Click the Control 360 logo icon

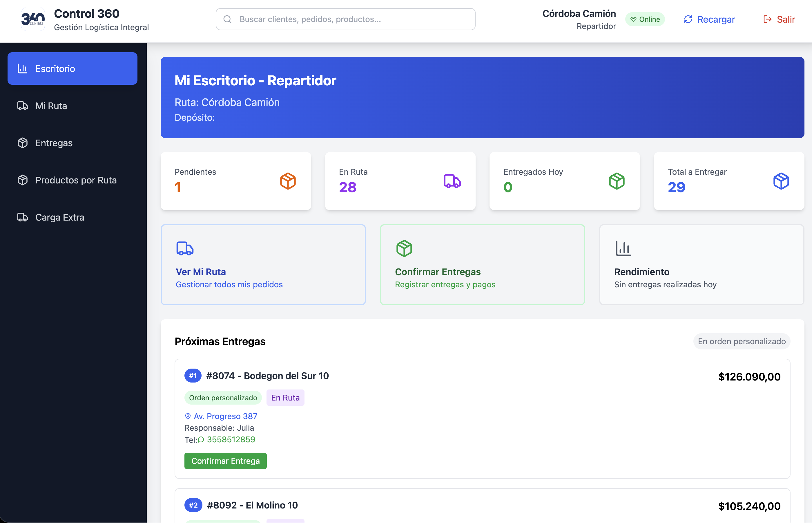tap(33, 19)
